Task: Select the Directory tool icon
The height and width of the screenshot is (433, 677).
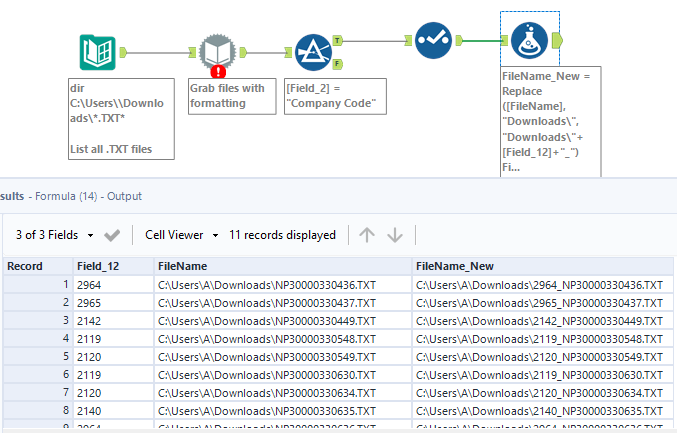Action: click(98, 53)
